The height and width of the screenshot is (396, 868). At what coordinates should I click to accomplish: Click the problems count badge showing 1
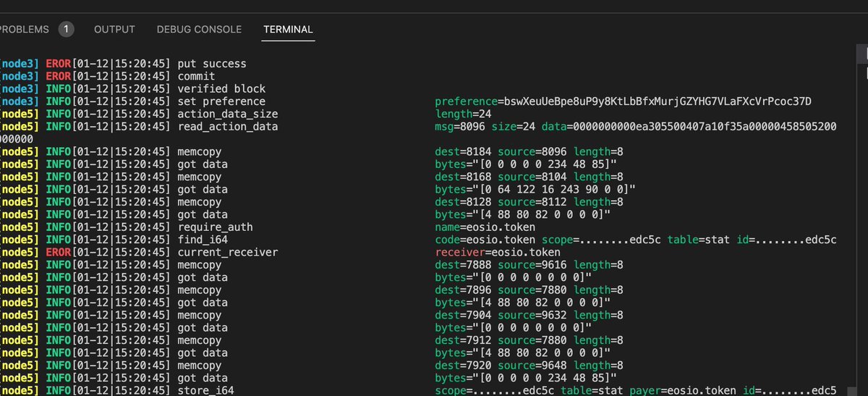(x=66, y=29)
